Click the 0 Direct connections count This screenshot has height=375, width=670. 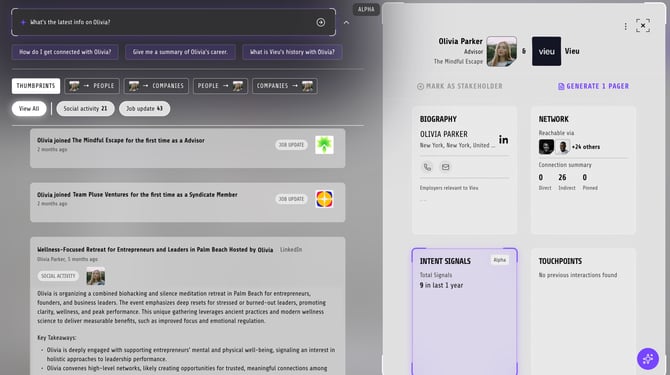point(541,177)
